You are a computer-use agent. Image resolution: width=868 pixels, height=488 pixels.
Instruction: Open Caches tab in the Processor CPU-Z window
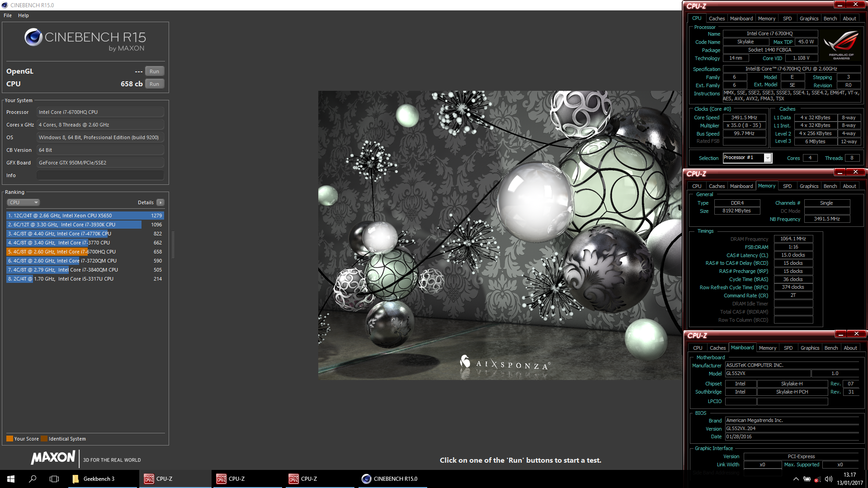(717, 19)
